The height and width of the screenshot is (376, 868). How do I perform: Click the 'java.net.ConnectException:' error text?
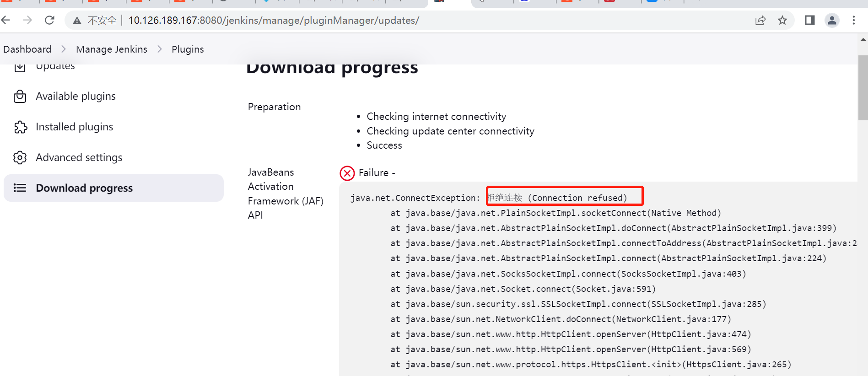[415, 198]
